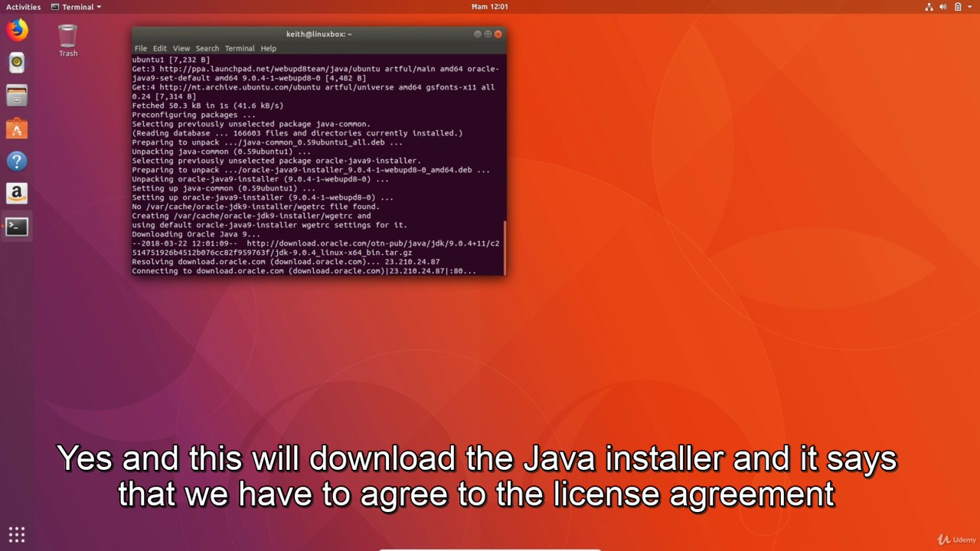
Task: Open the Terminal menu in menu bar
Action: (240, 48)
